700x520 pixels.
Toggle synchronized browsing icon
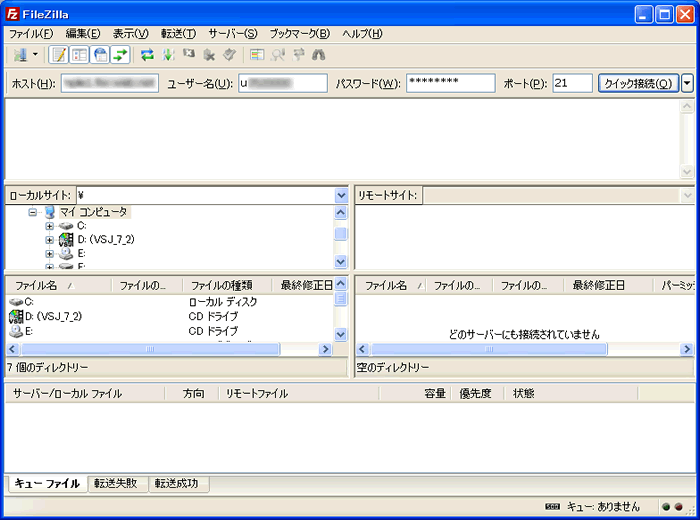tap(298, 55)
